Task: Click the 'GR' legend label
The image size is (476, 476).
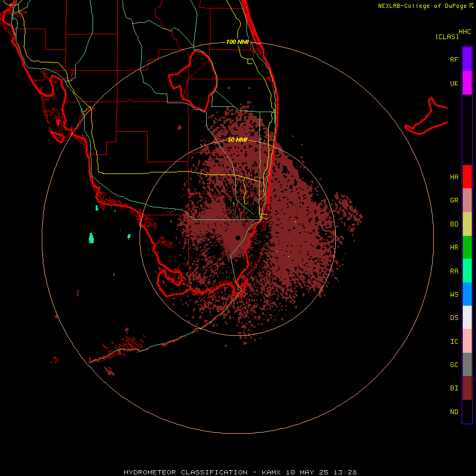Action: tap(454, 200)
